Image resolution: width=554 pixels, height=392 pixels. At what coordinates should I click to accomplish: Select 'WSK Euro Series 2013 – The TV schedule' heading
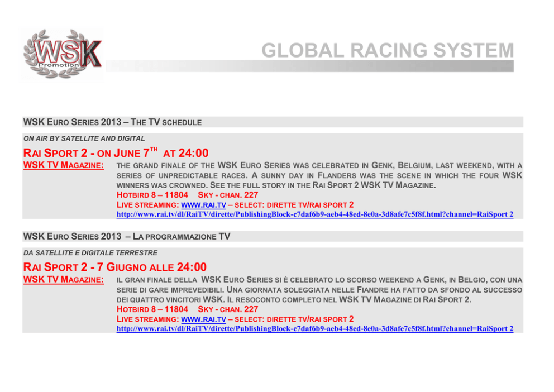112,122
